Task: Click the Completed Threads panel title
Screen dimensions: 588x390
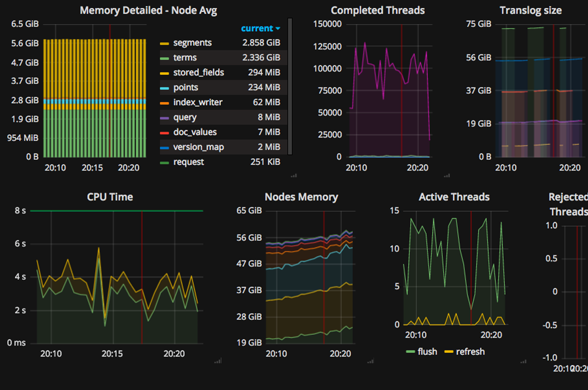Action: pos(377,10)
